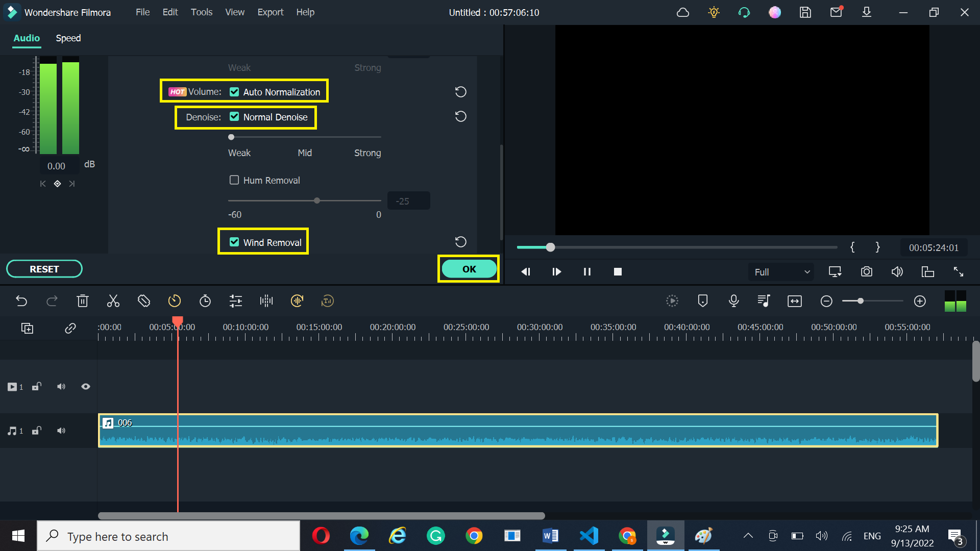Click the OK button to apply
Viewport: 980px width, 551px height.
coord(469,268)
